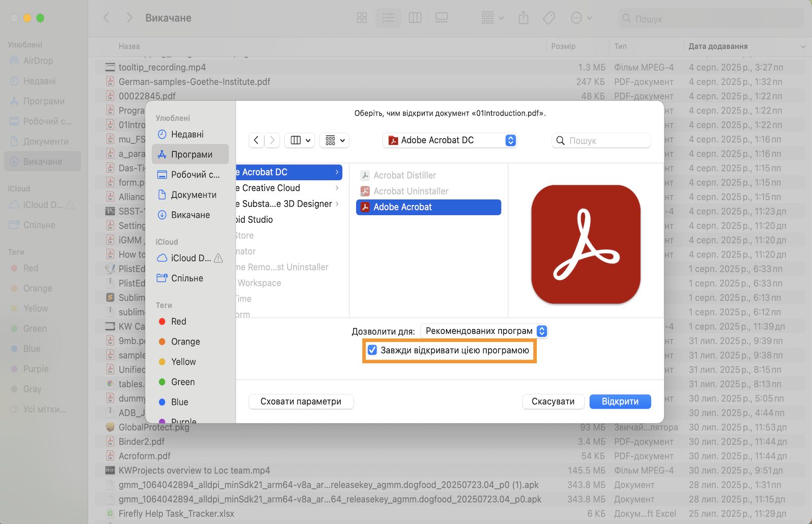
Task: Open Finder group-by dropdown in toolbar
Action: [492, 18]
